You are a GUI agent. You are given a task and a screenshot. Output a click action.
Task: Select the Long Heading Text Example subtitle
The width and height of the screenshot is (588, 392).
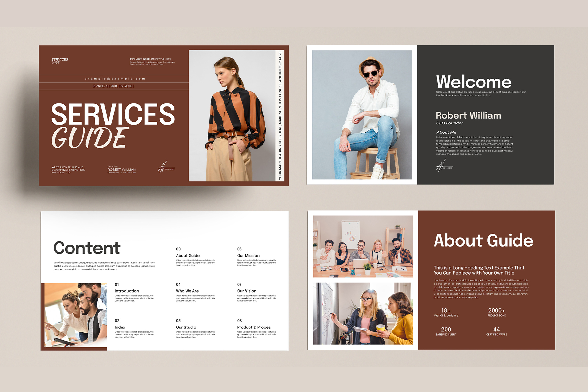[x=479, y=270]
